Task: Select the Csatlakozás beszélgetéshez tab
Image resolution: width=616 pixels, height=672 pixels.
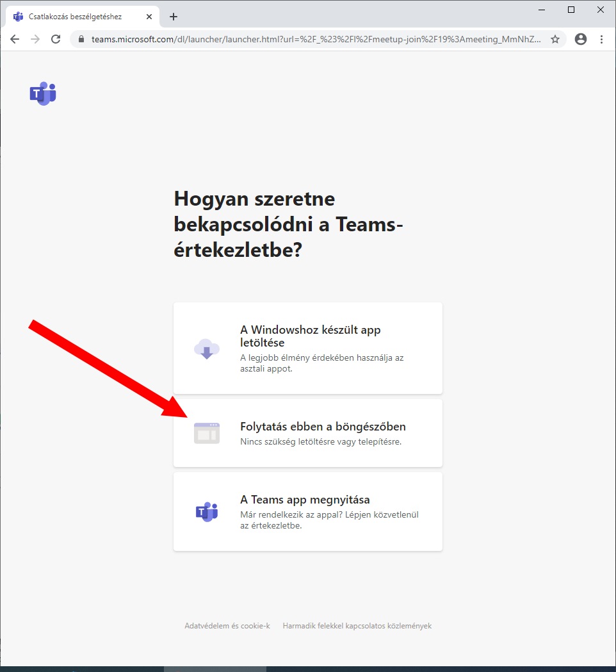Action: 83,17
